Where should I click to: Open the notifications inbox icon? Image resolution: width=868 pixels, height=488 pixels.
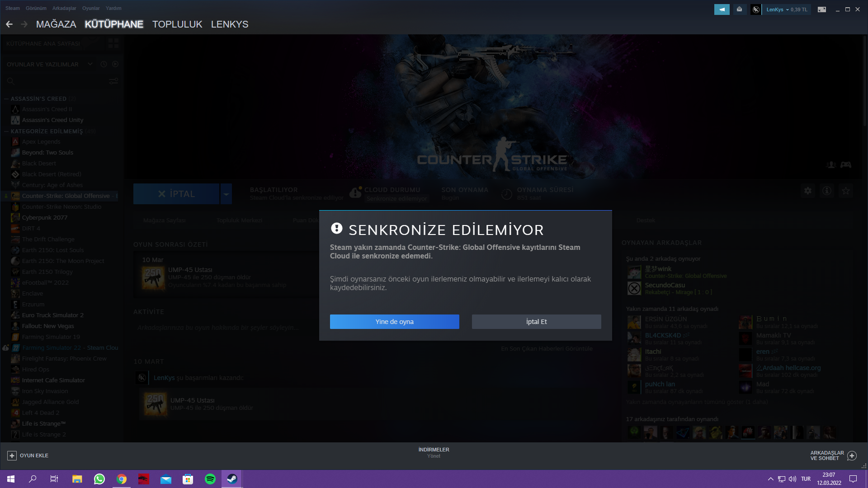pyautogui.click(x=740, y=9)
